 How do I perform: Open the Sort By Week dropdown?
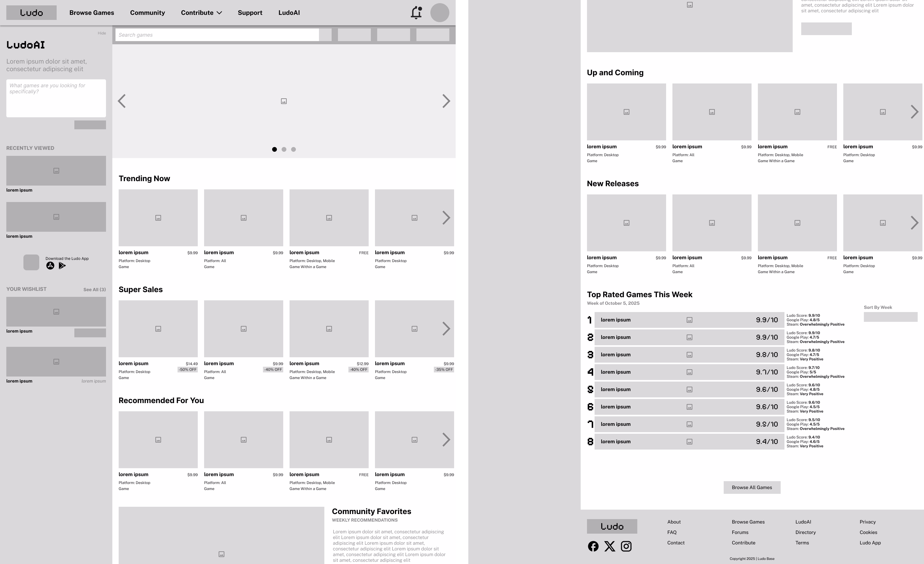[x=891, y=317]
